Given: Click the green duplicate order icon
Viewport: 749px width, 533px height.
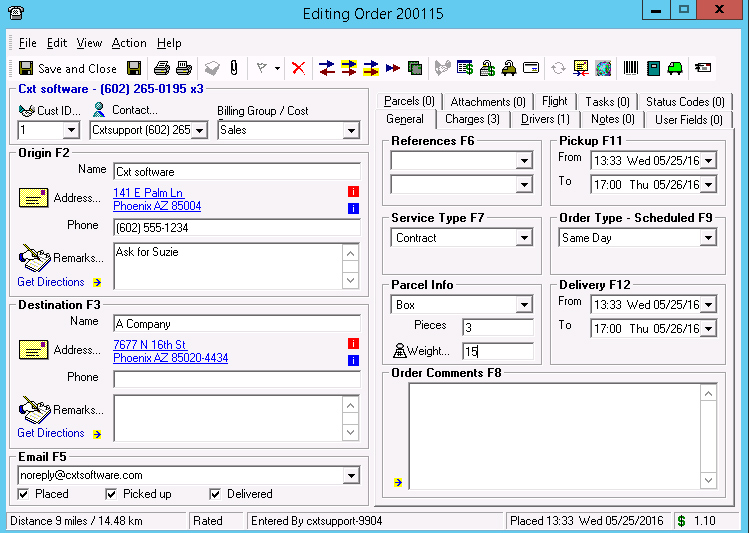Looking at the screenshot, I should (x=415, y=68).
